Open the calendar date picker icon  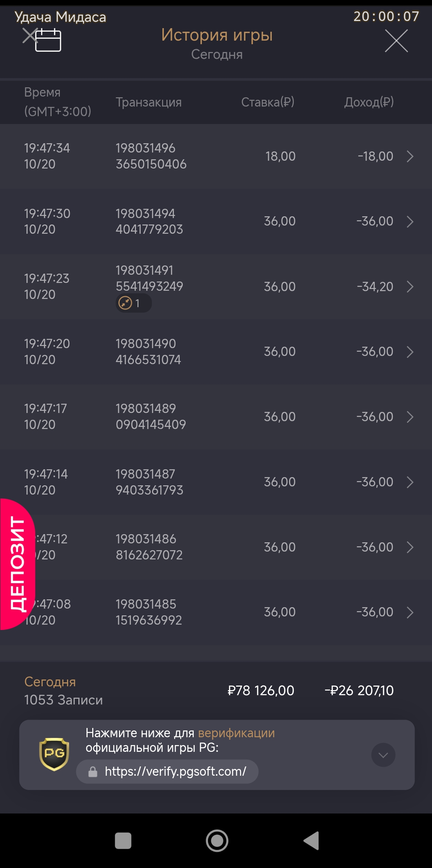pos(48,40)
